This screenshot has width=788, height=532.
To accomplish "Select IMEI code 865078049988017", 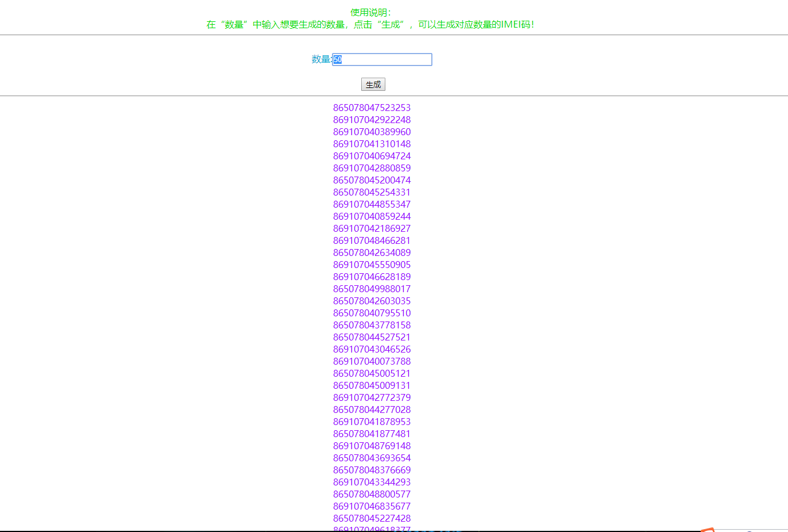I will pos(372,289).
